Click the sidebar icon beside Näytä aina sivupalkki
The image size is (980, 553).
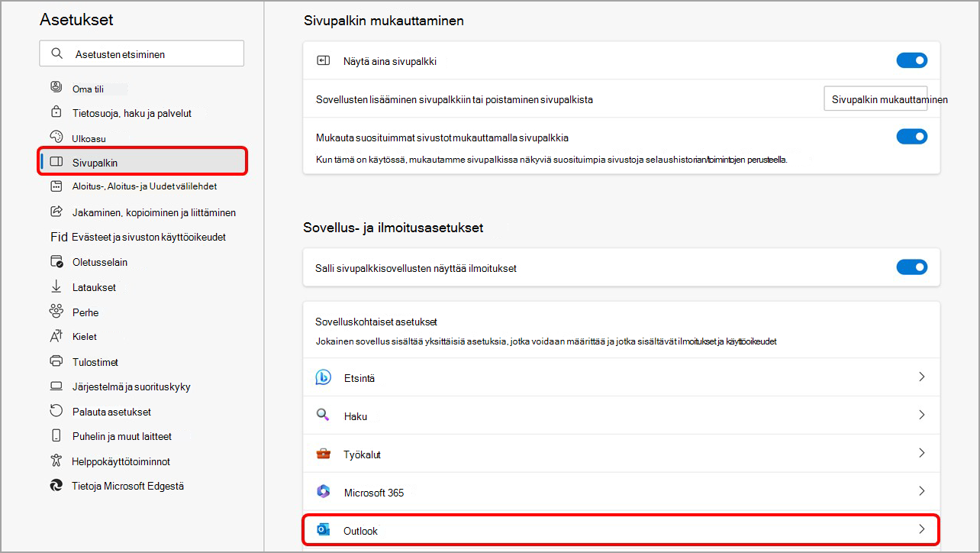324,61
